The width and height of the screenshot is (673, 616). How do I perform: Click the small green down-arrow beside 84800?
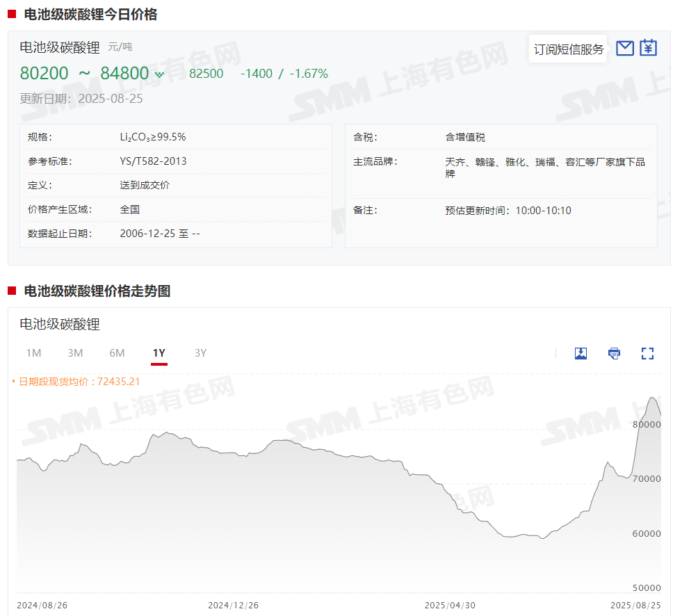coord(159,74)
